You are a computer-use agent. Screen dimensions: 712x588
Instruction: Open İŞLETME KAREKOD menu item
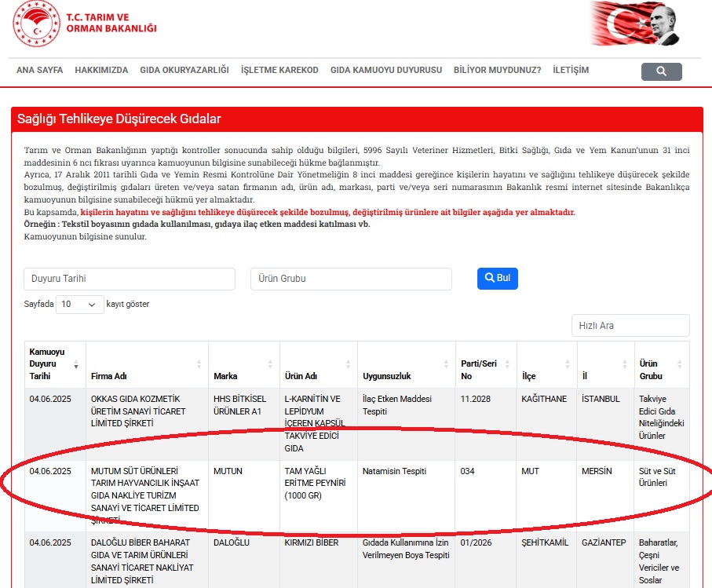tap(279, 70)
